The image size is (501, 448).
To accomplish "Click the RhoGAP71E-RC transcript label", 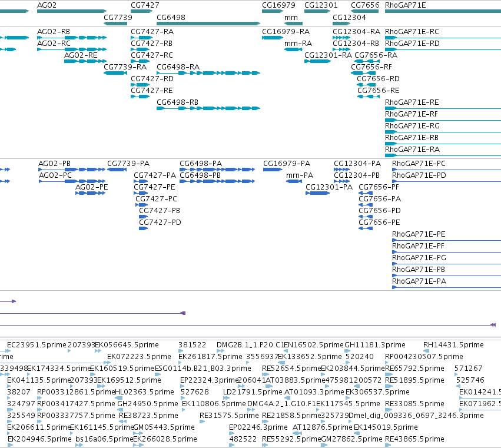I will pyautogui.click(x=412, y=32).
